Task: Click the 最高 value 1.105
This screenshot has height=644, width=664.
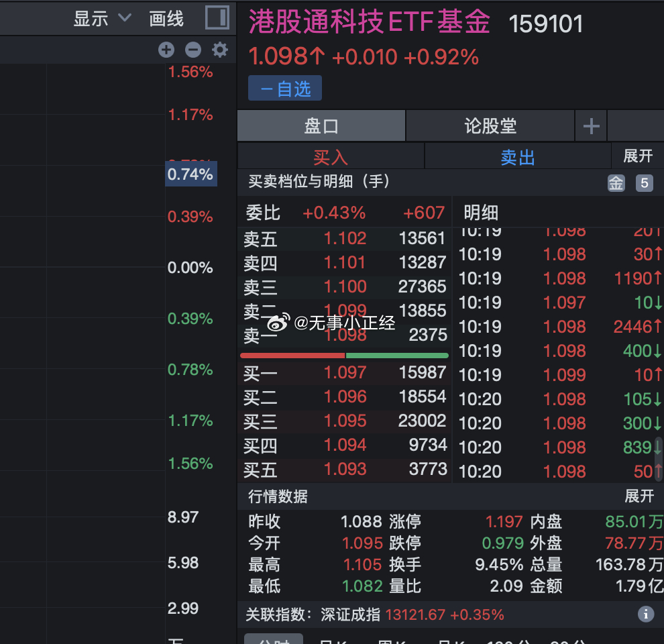Action: [x=362, y=565]
